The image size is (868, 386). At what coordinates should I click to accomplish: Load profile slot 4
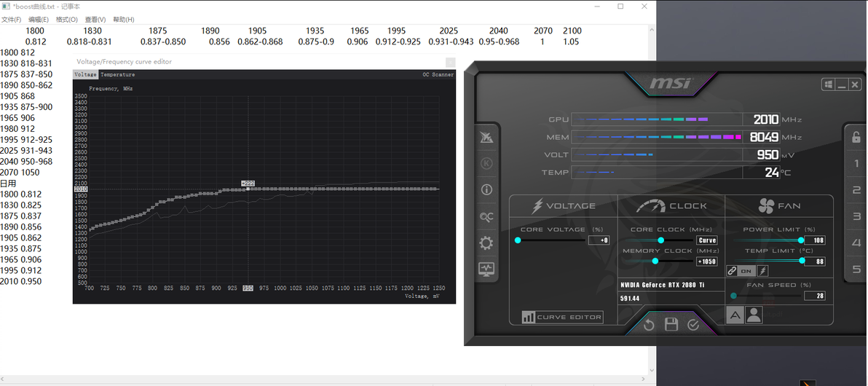[x=856, y=243]
